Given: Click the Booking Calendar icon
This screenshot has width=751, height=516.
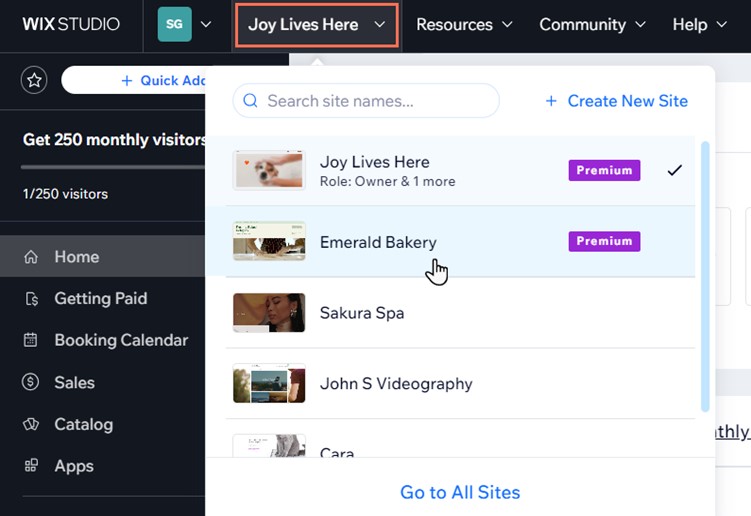Looking at the screenshot, I should coord(31,340).
